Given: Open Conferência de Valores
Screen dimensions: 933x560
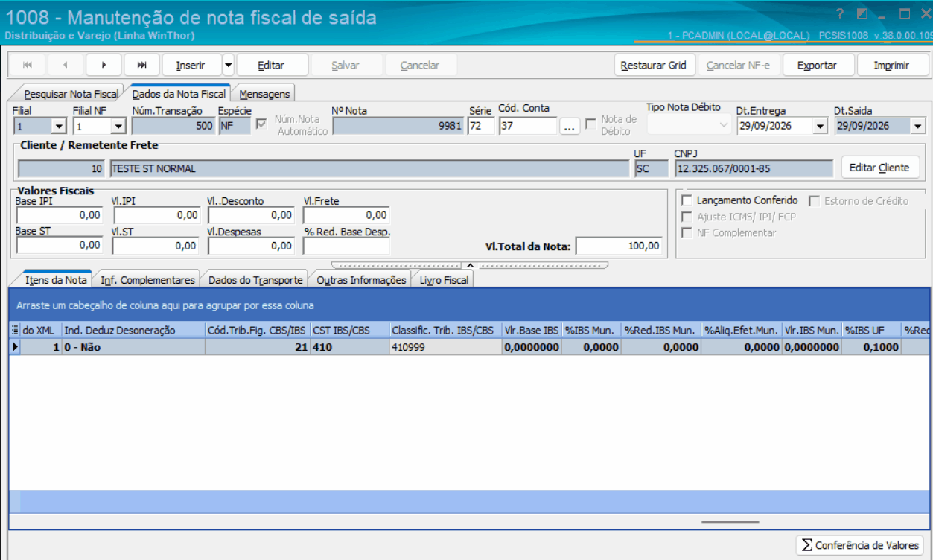Looking at the screenshot, I should click(x=860, y=545).
